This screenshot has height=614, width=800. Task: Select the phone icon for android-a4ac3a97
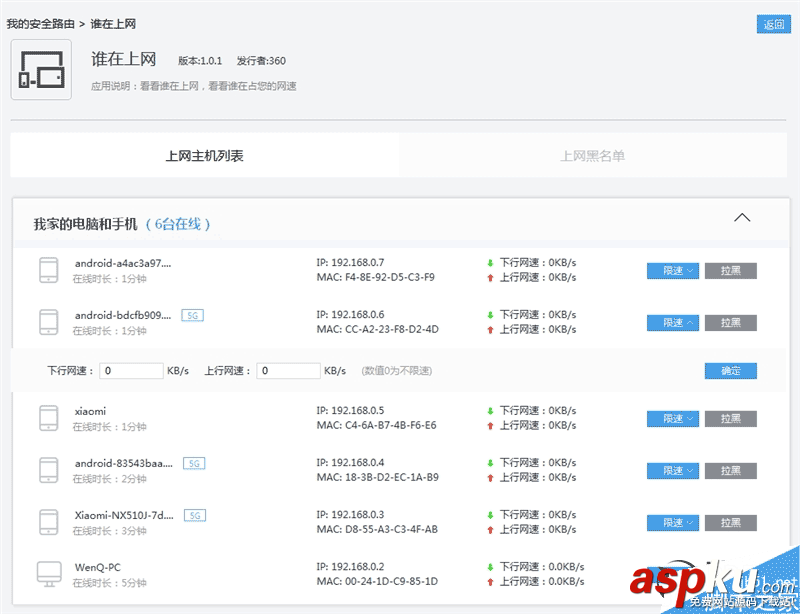[x=48, y=270]
